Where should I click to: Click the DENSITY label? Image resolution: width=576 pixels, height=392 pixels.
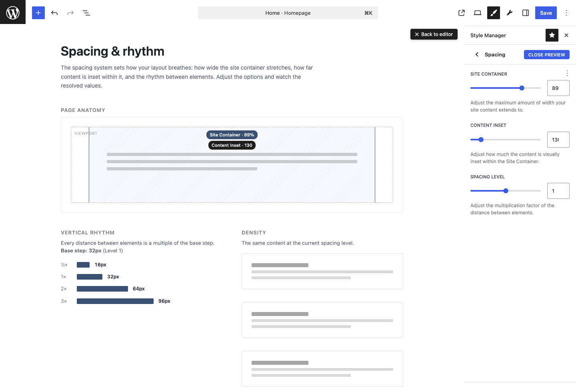[x=254, y=233]
